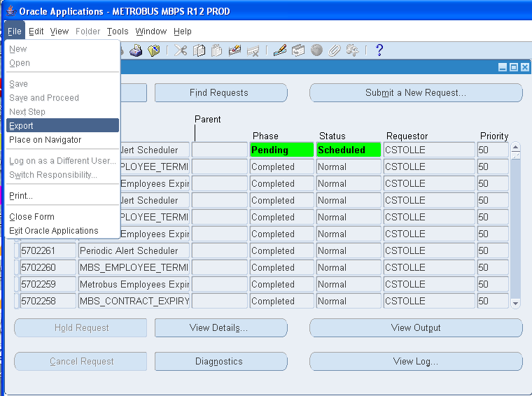The height and width of the screenshot is (396, 532).
Task: Click the MBS_CONTRACT_EXPIRY name cell
Action: pyautogui.click(x=134, y=301)
